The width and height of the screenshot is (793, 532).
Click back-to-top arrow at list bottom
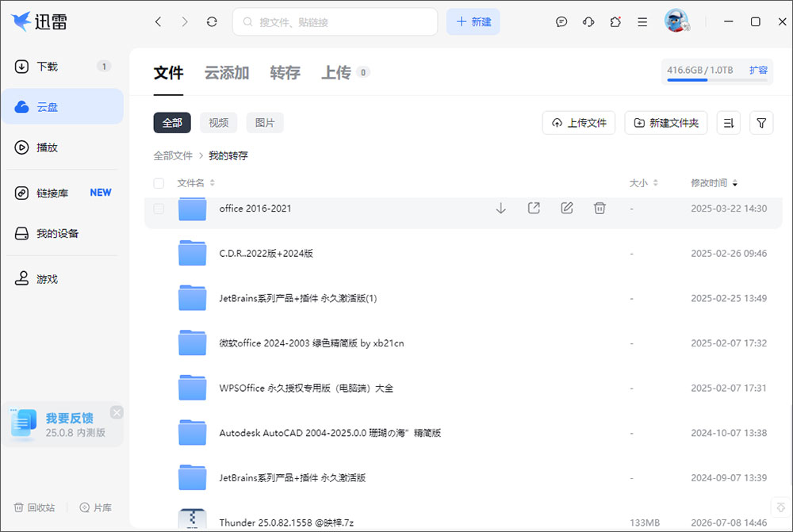(780, 507)
